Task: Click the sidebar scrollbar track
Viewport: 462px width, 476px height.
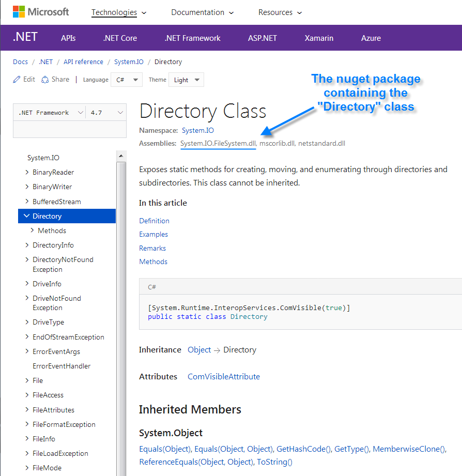Action: point(121,319)
